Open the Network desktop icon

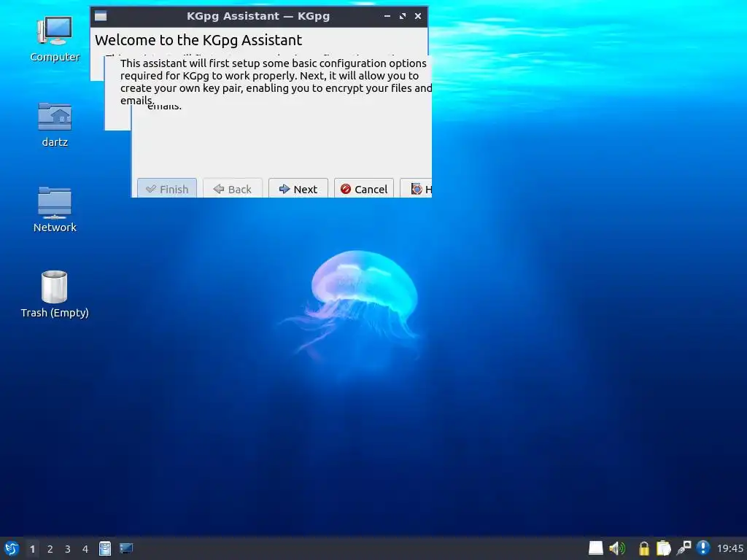[x=55, y=209]
